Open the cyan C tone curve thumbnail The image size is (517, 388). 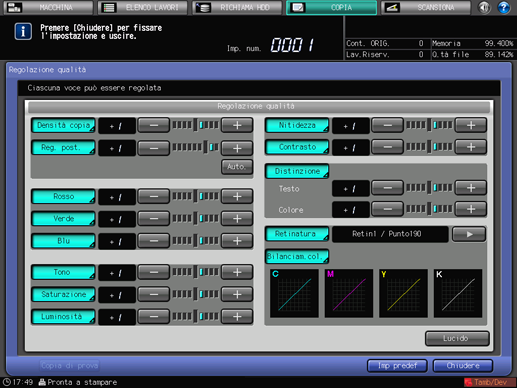point(294,293)
